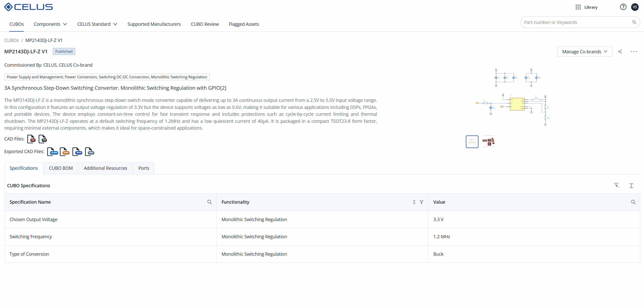This screenshot has width=644, height=307.
Task: Click the share icon beside Manage Co-brands
Action: click(x=620, y=52)
